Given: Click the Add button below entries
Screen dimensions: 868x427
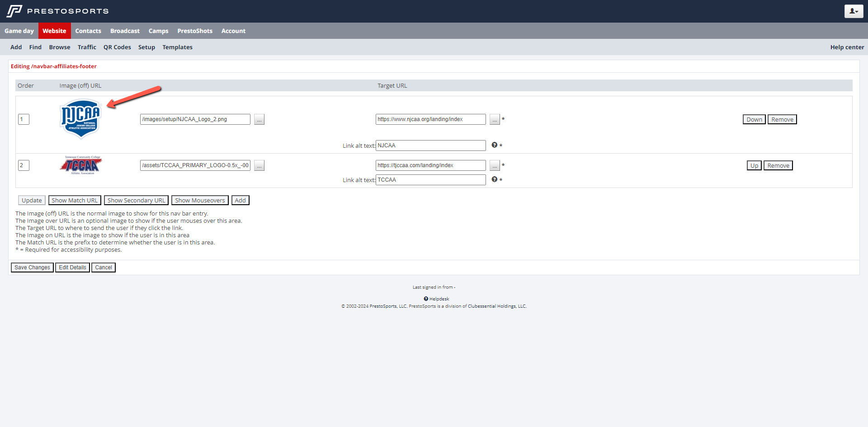Looking at the screenshot, I should [240, 200].
